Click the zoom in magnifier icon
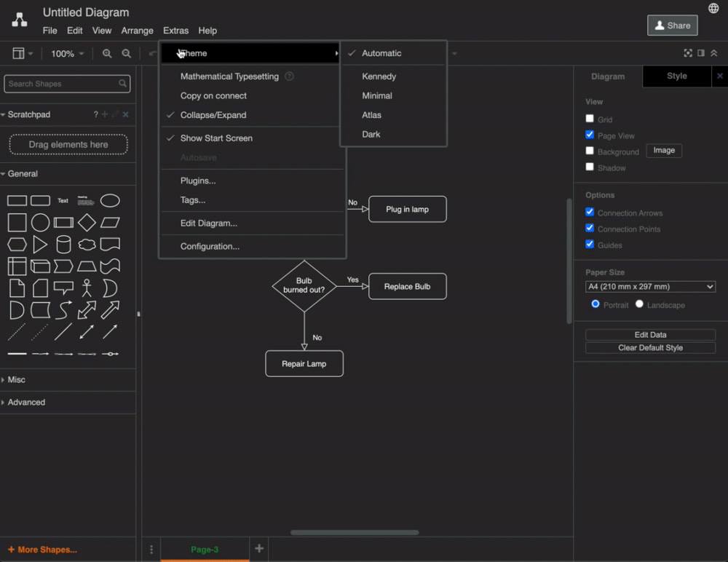728x562 pixels. 107,53
